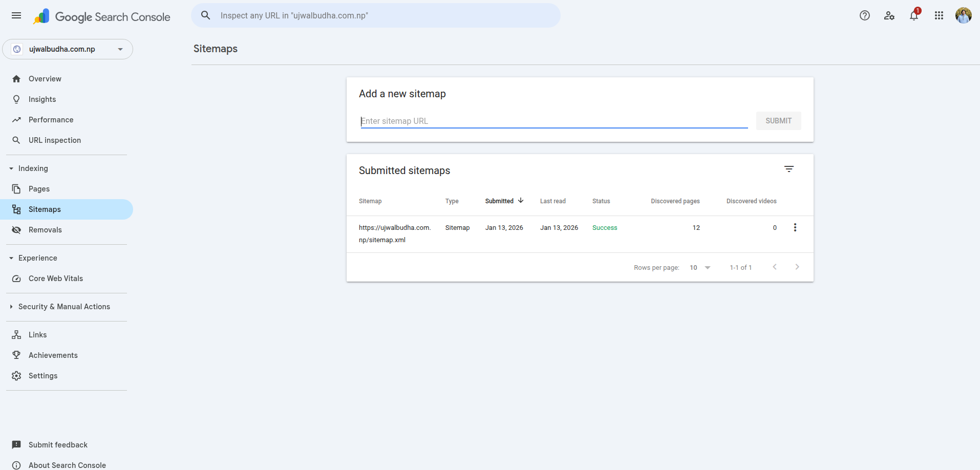Open the filter icon on Submitted sitemaps
980x470 pixels.
click(x=789, y=168)
